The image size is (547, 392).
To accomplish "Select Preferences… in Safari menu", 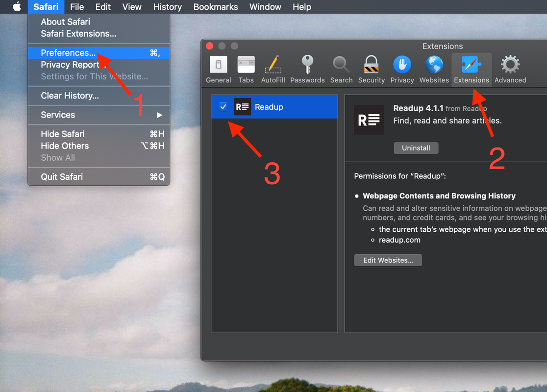I will [x=99, y=52].
